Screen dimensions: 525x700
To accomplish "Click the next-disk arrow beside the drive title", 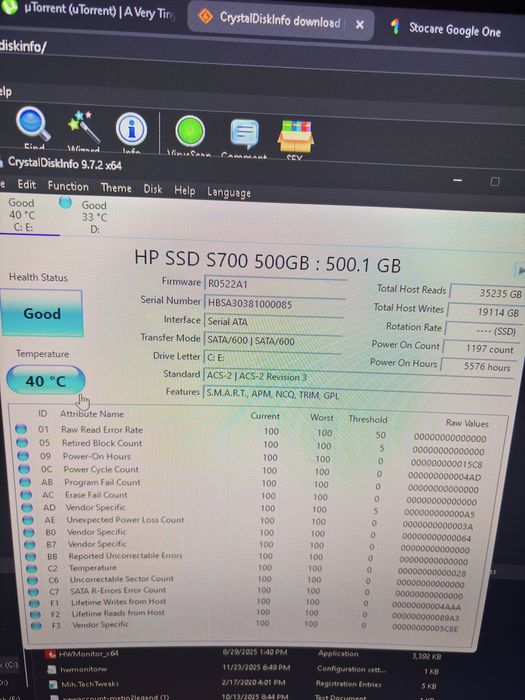I will click(x=520, y=270).
